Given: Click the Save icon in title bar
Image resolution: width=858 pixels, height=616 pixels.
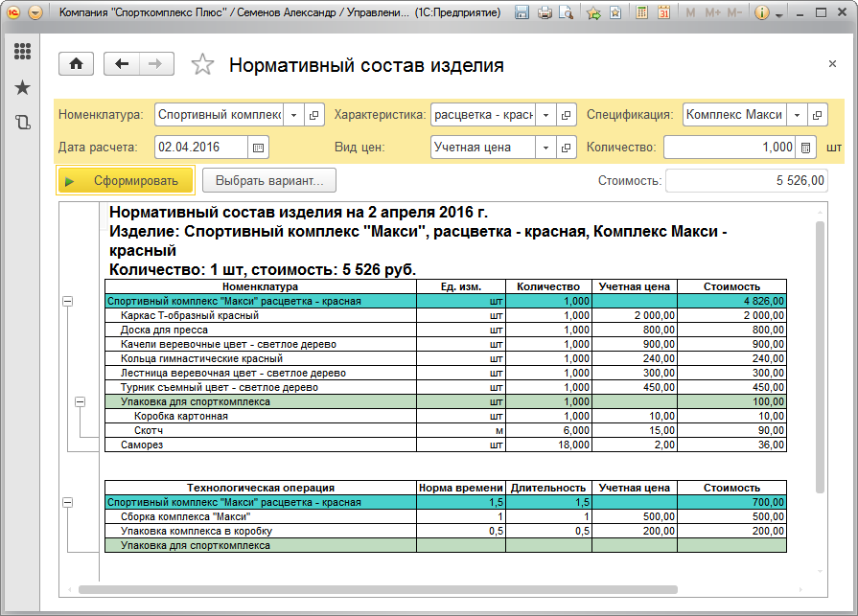Looking at the screenshot, I should tap(522, 13).
